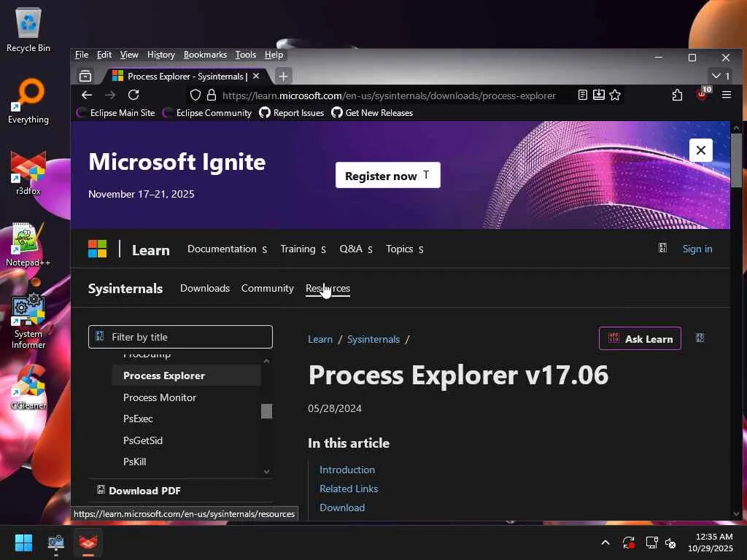
Task: Click the Sign in link
Action: point(697,249)
